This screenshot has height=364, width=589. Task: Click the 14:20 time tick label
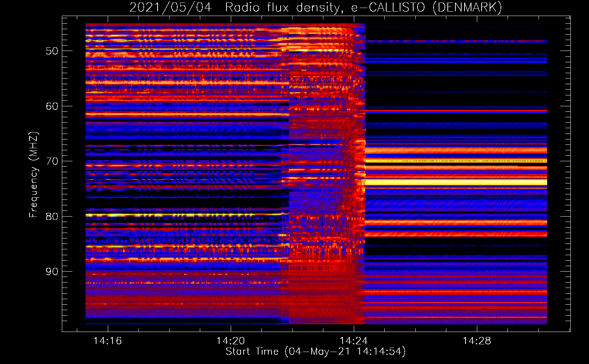pyautogui.click(x=231, y=341)
